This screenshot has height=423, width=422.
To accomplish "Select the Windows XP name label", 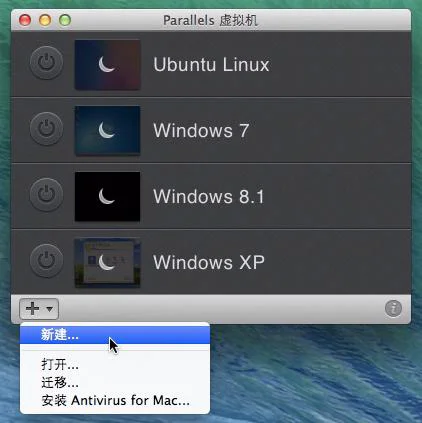I will 209,262.
